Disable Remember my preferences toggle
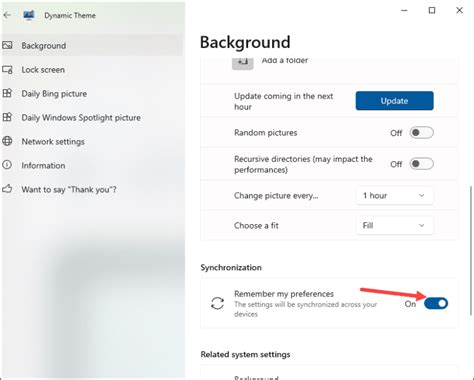 coord(436,303)
